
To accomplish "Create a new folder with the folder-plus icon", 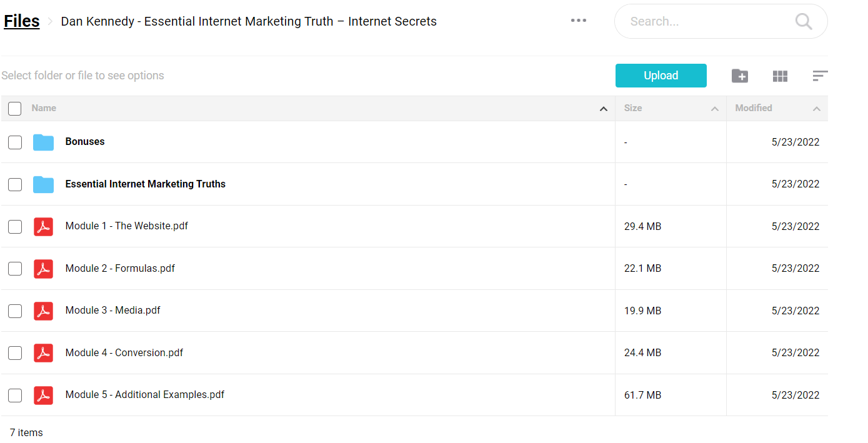I will point(740,76).
